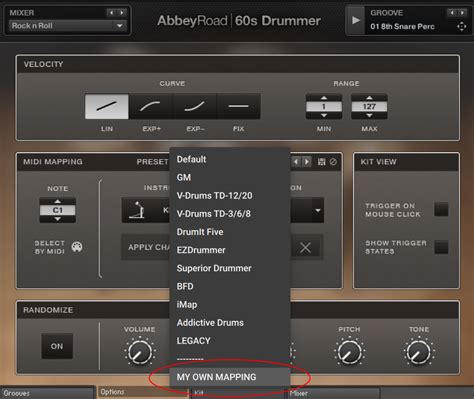Turn Randomize ON button
Viewport: 474px width, 399px height.
point(57,346)
